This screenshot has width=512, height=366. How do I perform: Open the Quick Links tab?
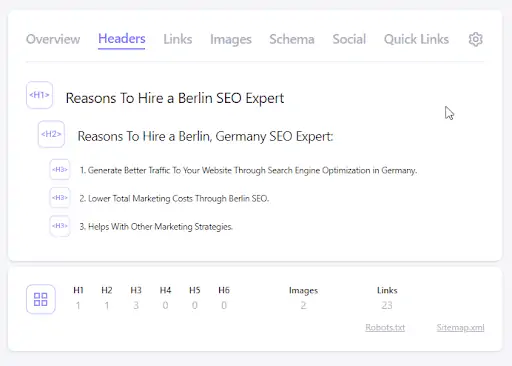coord(416,39)
